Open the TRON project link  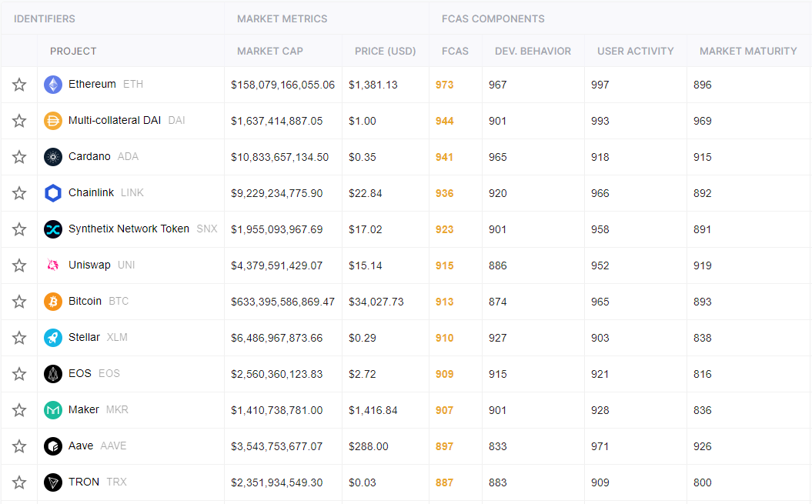[84, 482]
